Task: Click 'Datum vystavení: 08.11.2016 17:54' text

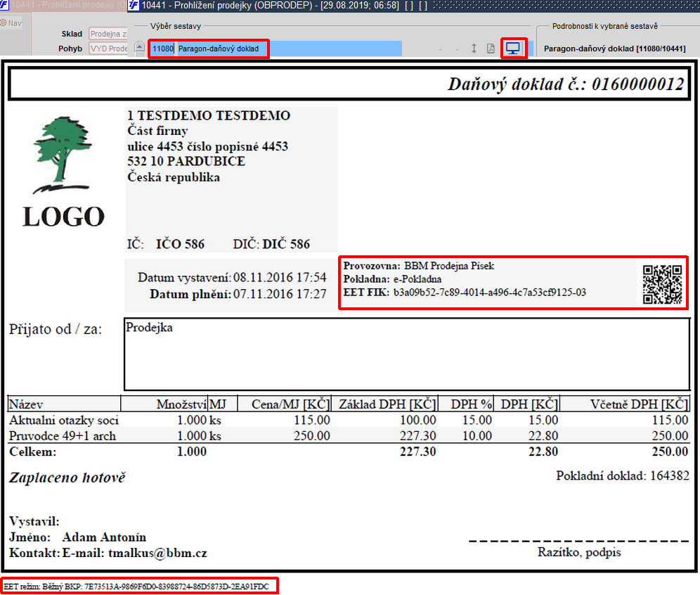Action: pyautogui.click(x=232, y=277)
